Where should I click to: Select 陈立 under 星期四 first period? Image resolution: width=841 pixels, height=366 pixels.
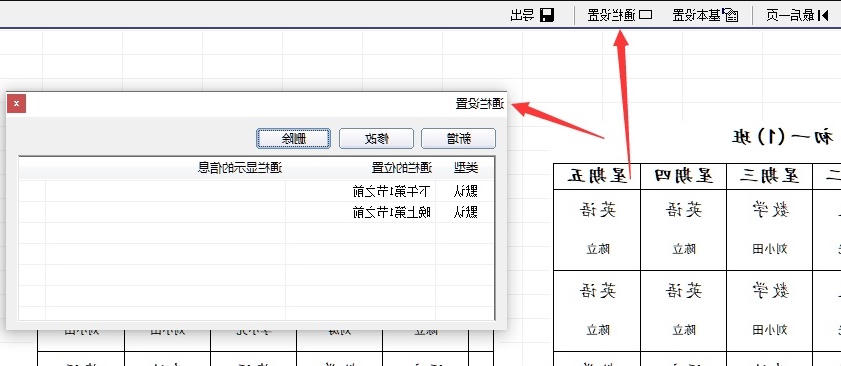click(684, 249)
